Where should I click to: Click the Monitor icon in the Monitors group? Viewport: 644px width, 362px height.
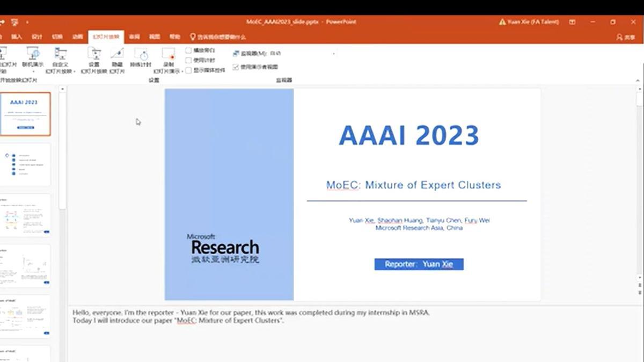(237, 54)
